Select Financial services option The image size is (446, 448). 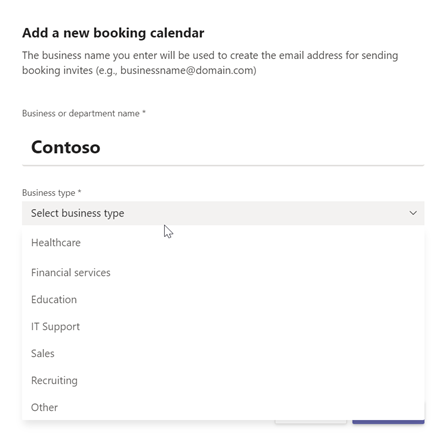point(223,272)
